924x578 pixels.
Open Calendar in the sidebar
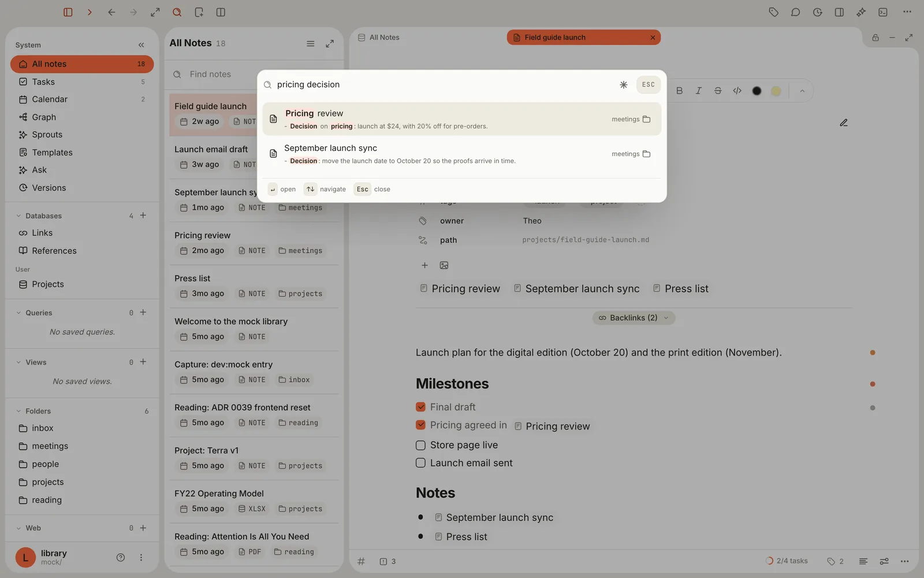[x=82, y=99]
